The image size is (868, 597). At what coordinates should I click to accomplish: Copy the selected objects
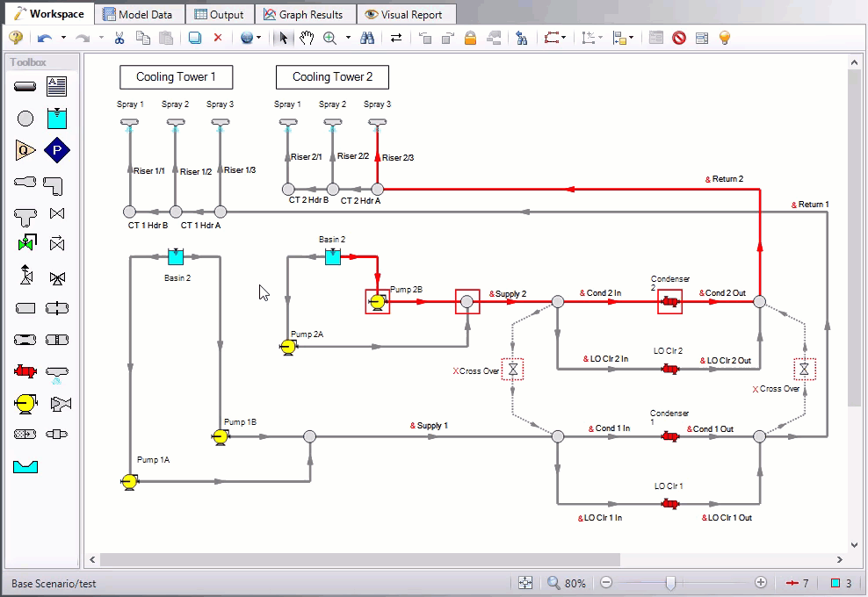[x=143, y=38]
